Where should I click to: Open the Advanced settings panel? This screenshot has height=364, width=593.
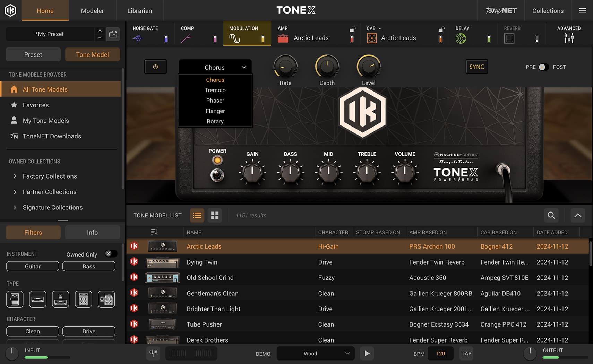569,38
